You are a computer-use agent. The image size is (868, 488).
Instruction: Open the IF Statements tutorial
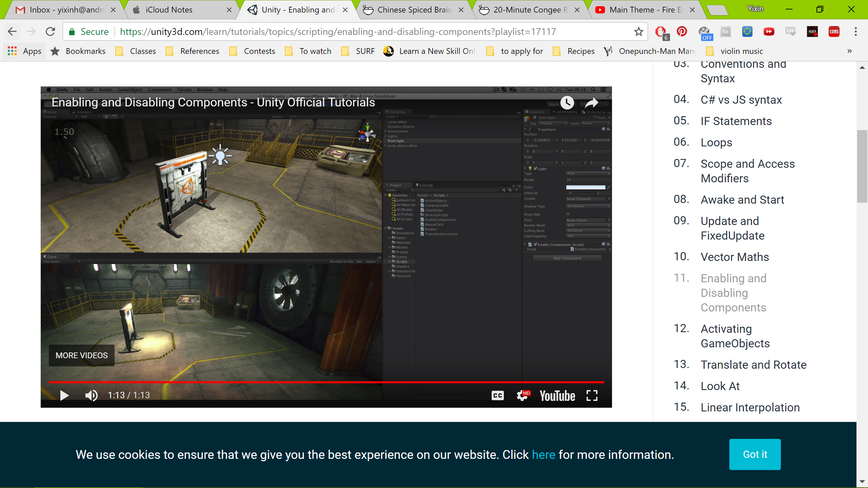coord(736,121)
